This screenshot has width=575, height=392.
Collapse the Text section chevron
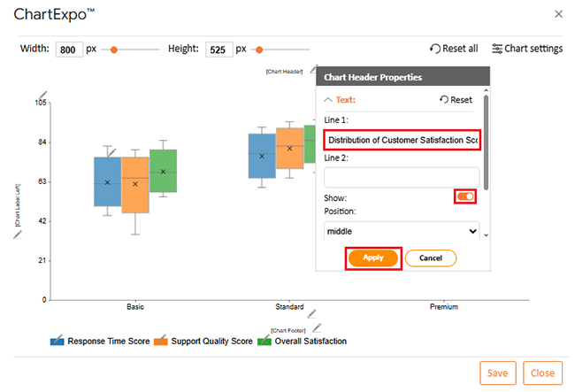pos(328,100)
